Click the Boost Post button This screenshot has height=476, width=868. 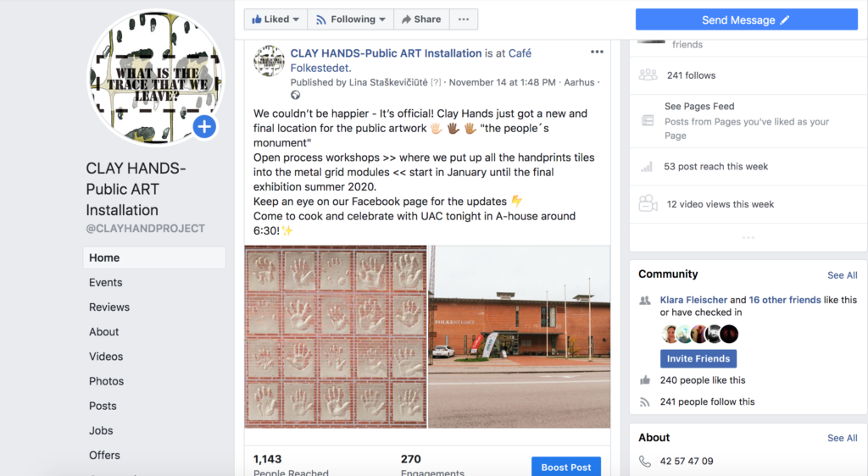565,467
